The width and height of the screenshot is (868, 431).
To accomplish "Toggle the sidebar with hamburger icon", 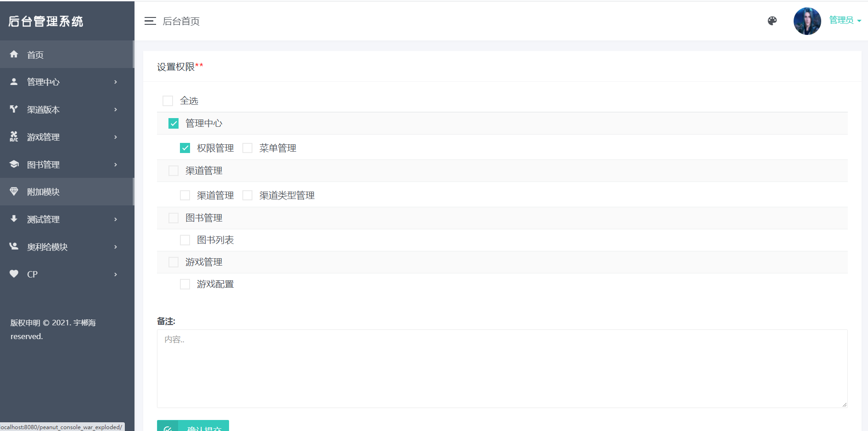I will coord(150,21).
